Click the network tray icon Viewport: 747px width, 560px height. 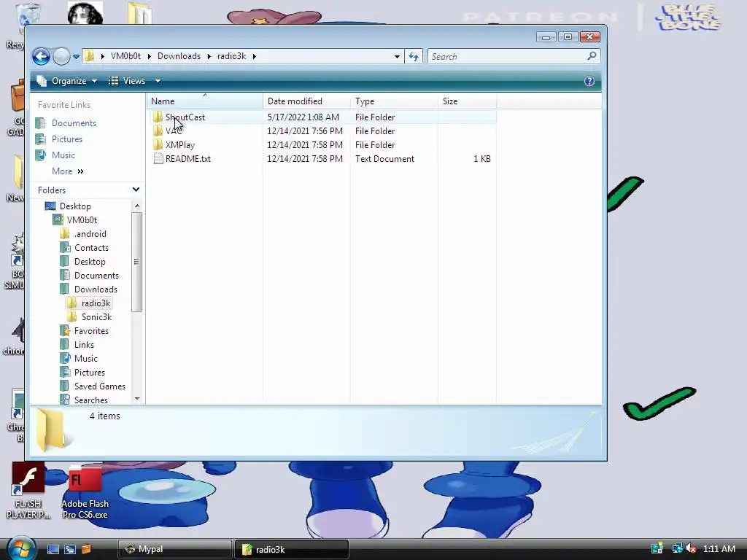point(677,548)
